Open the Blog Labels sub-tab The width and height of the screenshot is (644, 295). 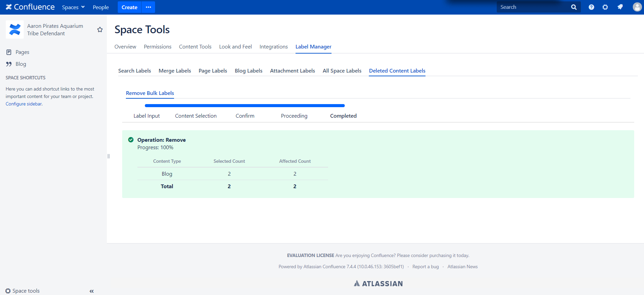(x=249, y=71)
